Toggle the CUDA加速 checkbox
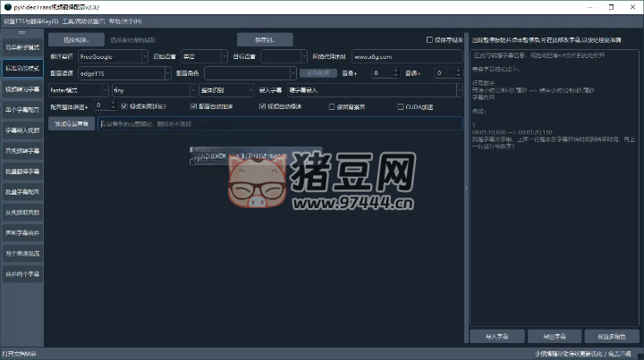This screenshot has height=360, width=644. coord(401,106)
